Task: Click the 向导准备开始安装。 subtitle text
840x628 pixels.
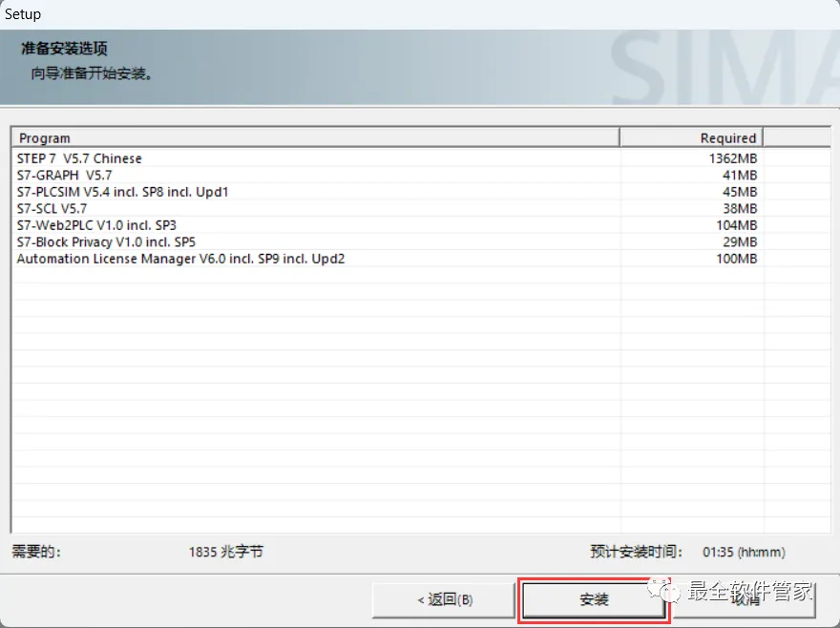Action: point(92,73)
